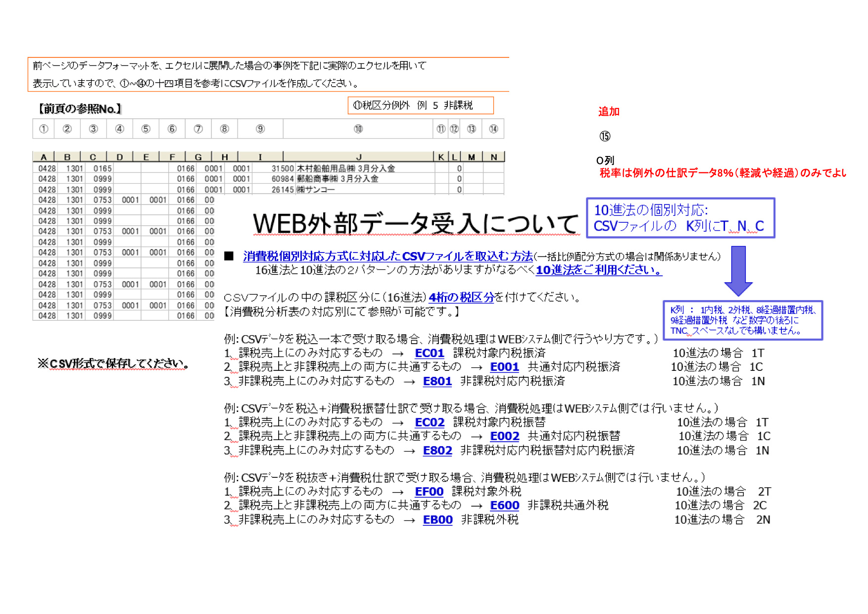868x614 pixels.
Task: Click the 非課税共通外税 label beside E600
Action: 568,506
